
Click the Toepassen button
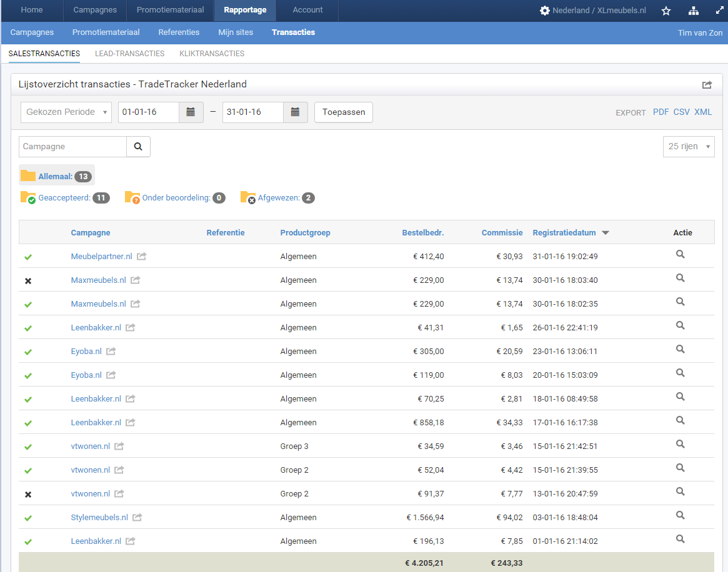tap(344, 112)
